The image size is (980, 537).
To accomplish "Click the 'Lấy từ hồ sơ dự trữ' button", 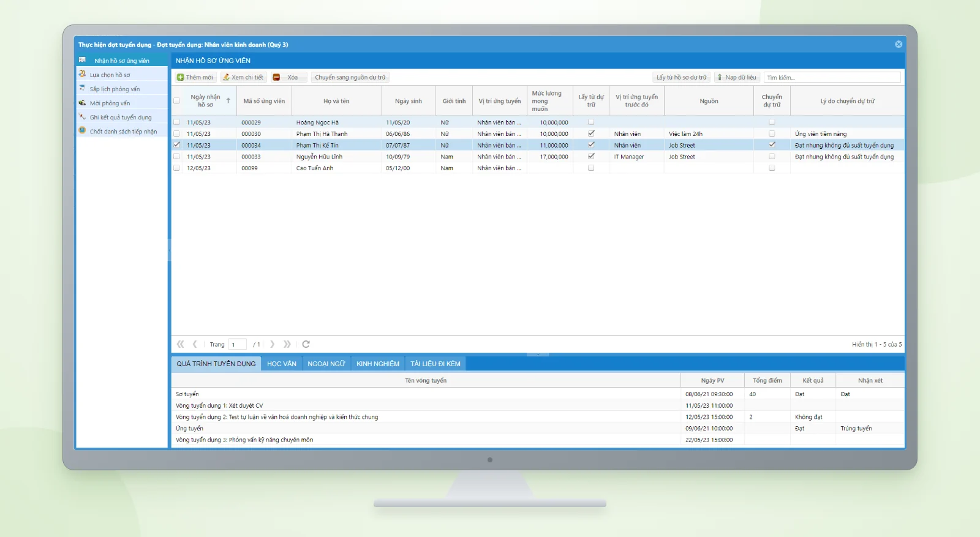I will [681, 77].
